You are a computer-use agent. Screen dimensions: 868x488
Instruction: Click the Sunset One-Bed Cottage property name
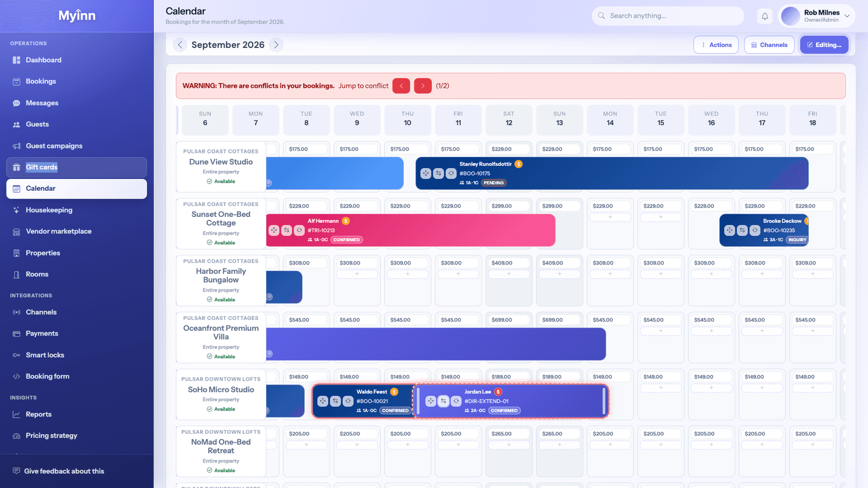click(x=221, y=219)
